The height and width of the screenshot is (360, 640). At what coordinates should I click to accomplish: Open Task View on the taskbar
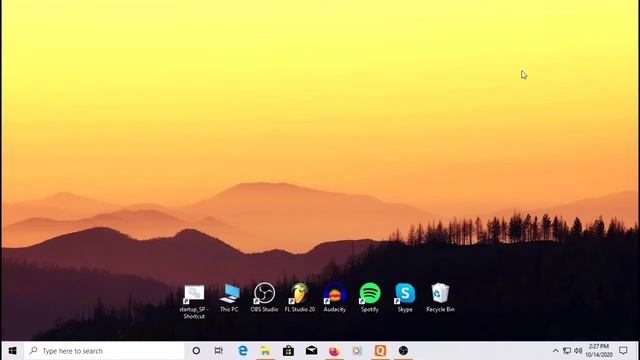click(x=219, y=351)
